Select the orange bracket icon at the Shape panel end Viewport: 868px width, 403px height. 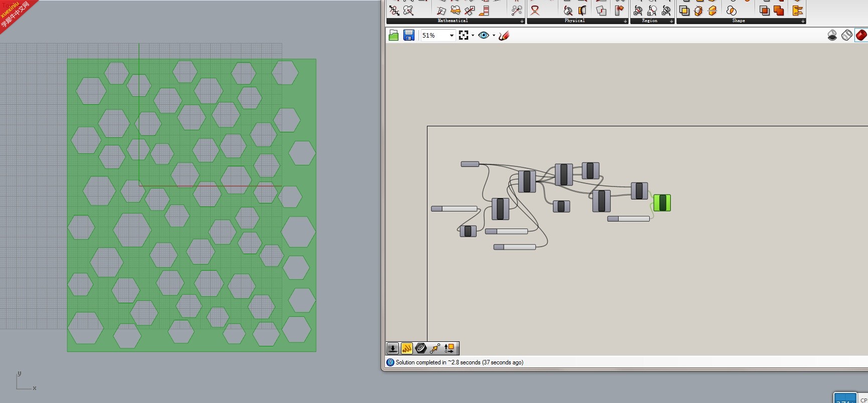pos(797,11)
